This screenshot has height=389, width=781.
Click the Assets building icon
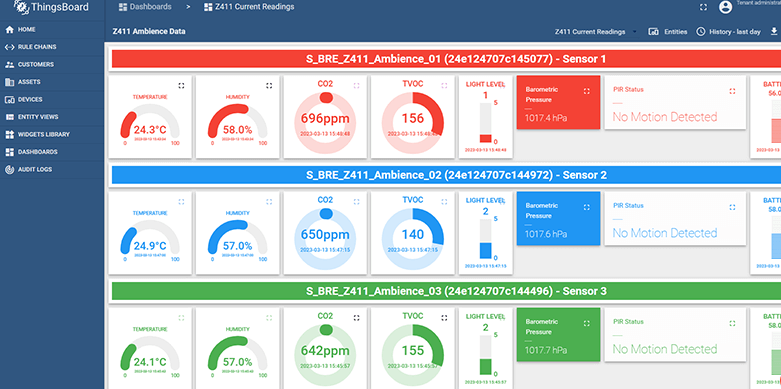[9, 82]
